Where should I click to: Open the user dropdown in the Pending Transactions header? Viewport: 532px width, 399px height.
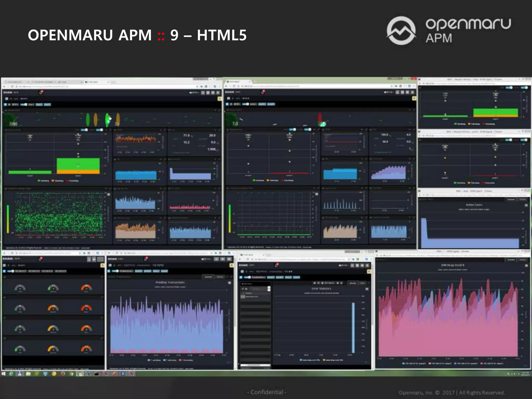click(x=206, y=259)
